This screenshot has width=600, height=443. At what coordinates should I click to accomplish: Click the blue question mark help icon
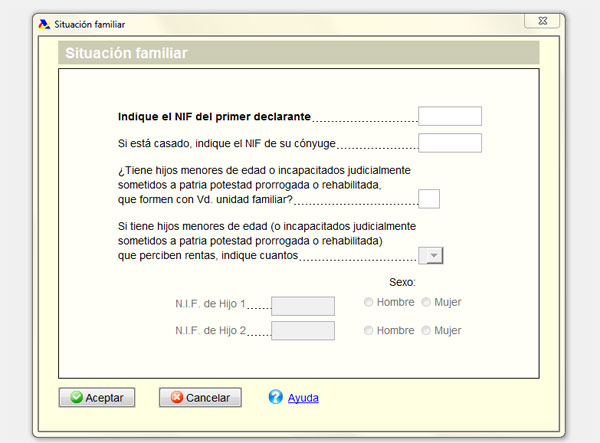click(276, 397)
